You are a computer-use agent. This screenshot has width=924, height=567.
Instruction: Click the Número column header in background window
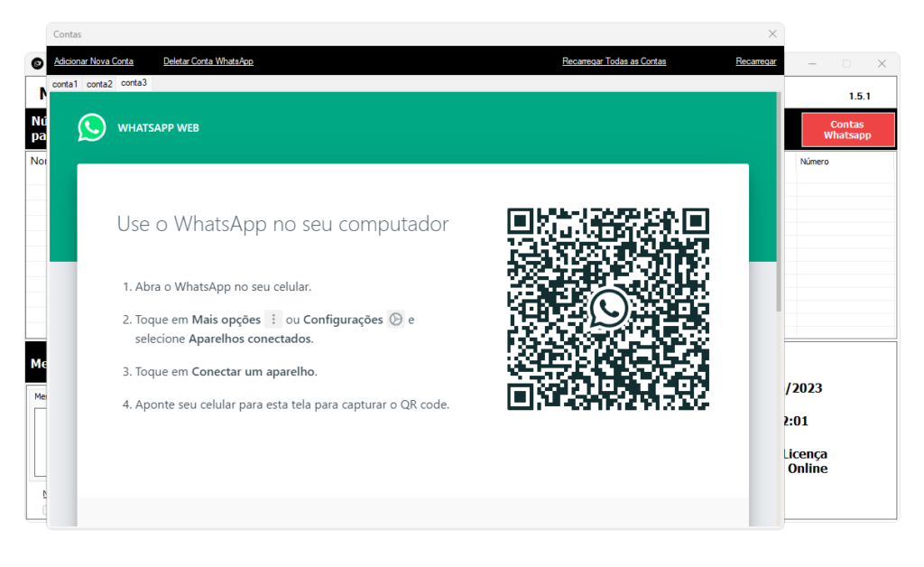(x=815, y=162)
